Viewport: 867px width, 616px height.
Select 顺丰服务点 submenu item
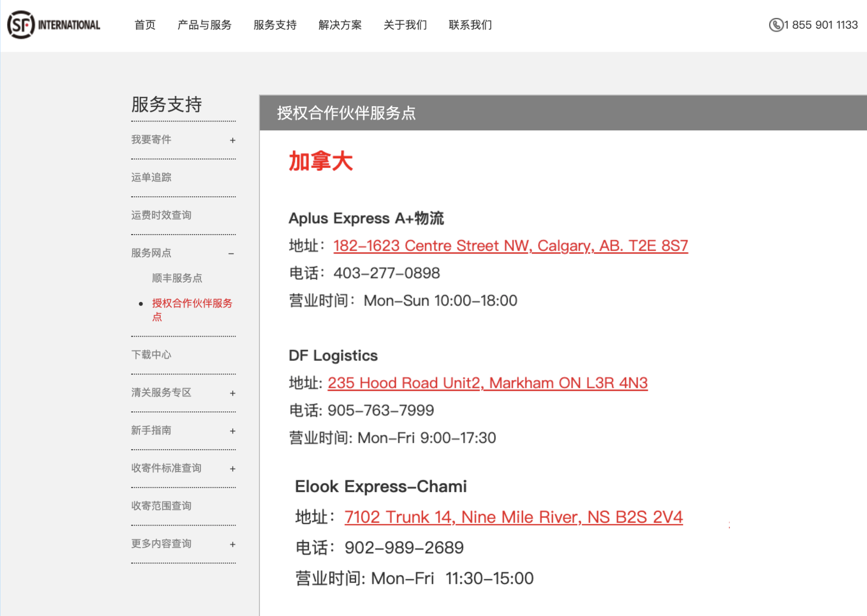point(177,278)
